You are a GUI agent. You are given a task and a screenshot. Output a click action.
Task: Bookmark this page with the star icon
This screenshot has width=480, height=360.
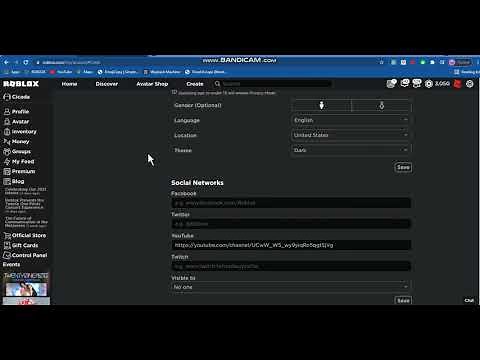coord(382,62)
